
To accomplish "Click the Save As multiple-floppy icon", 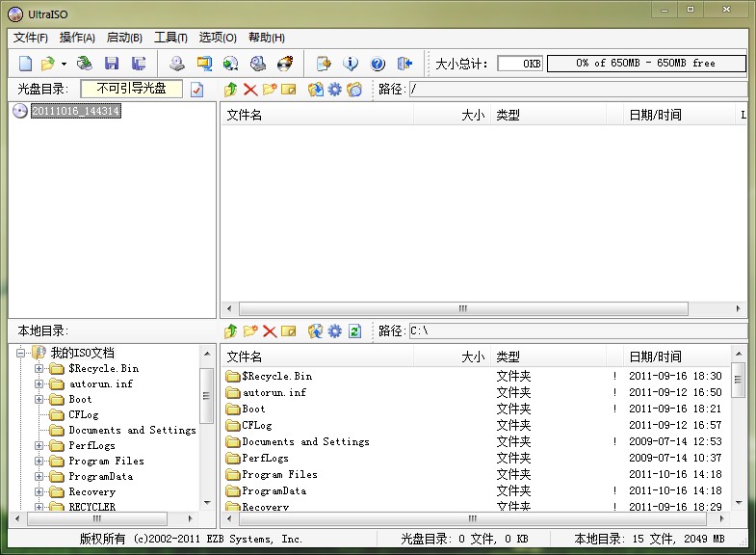I will [x=139, y=64].
